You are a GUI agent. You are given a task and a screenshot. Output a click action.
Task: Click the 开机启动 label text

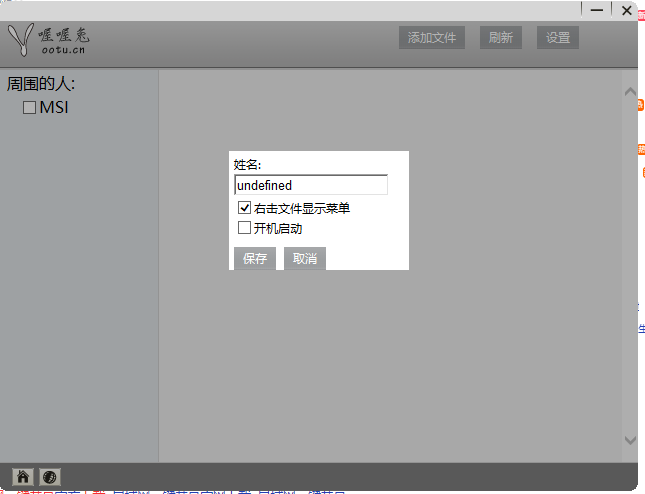pos(278,229)
